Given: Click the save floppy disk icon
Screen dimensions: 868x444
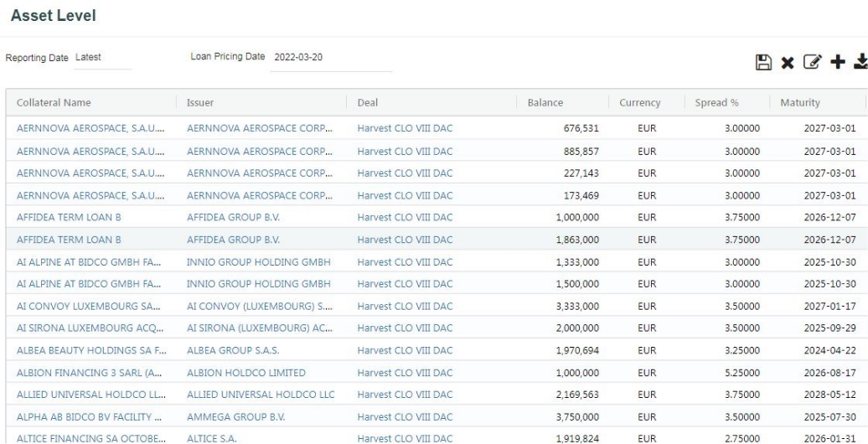Looking at the screenshot, I should 763,62.
